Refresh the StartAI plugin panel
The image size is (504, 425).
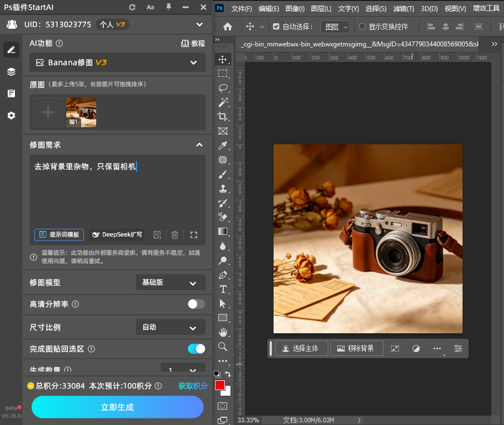coord(132,7)
